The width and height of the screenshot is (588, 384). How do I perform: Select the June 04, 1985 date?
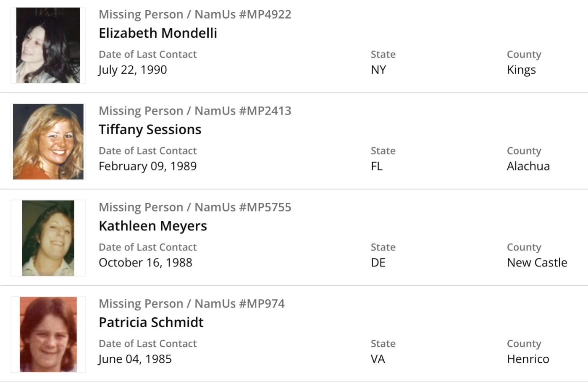(135, 359)
